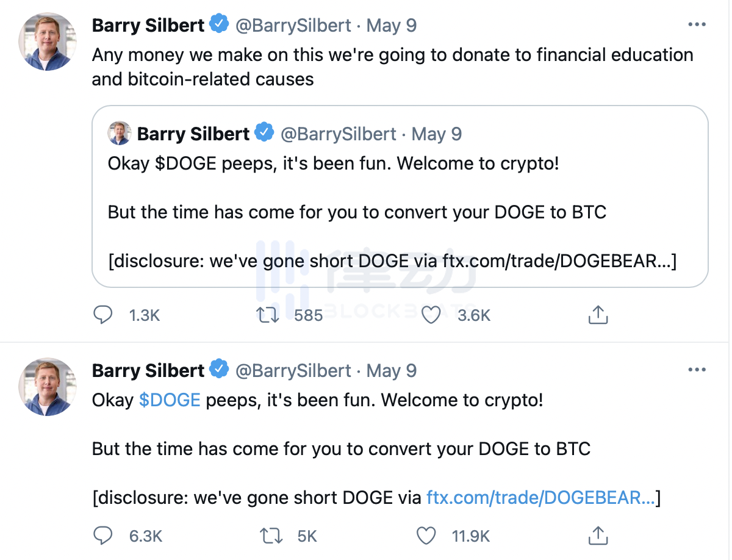
Task: Reply to the bottom tweet with 6.3K replies
Action: tap(103, 536)
